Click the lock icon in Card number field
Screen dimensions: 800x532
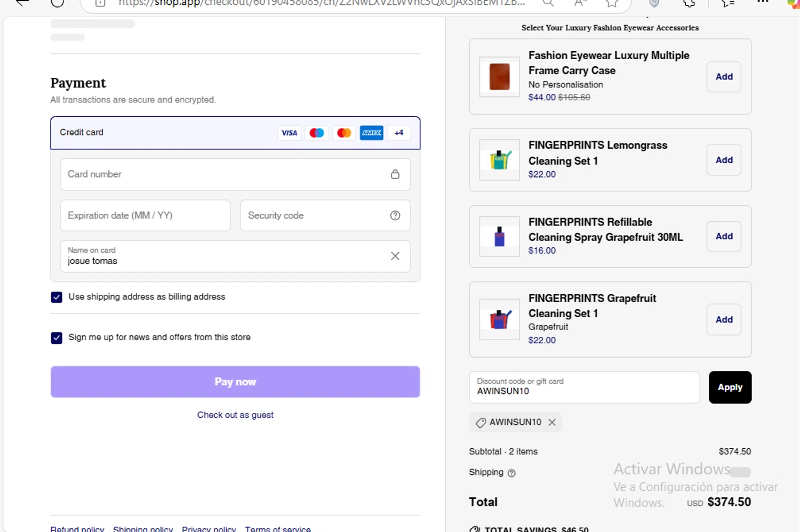pos(395,174)
